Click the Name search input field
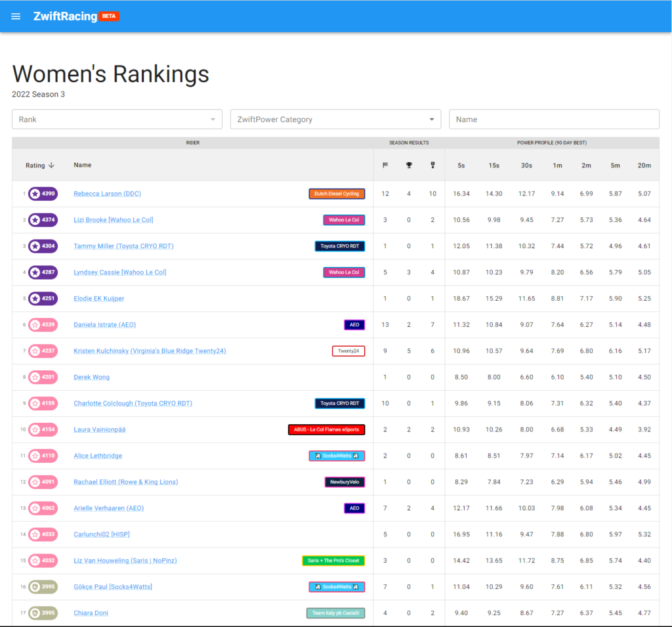Screen dimensions: 672x627 pos(554,119)
